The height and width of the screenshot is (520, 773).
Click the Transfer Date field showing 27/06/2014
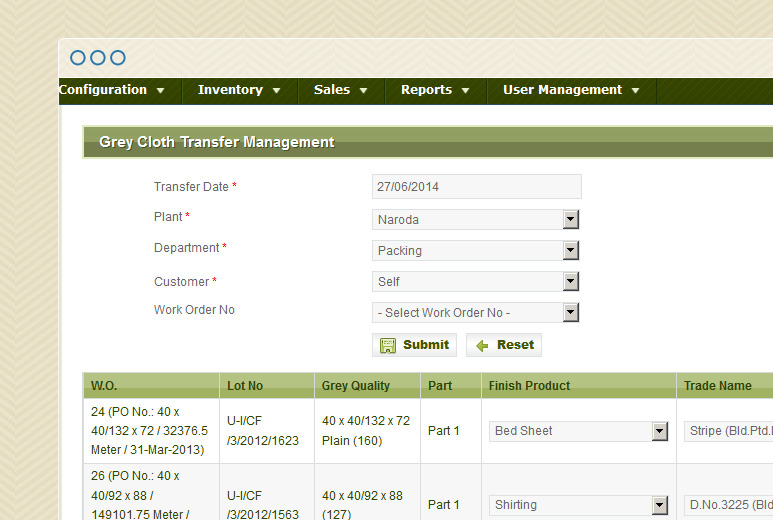point(477,187)
